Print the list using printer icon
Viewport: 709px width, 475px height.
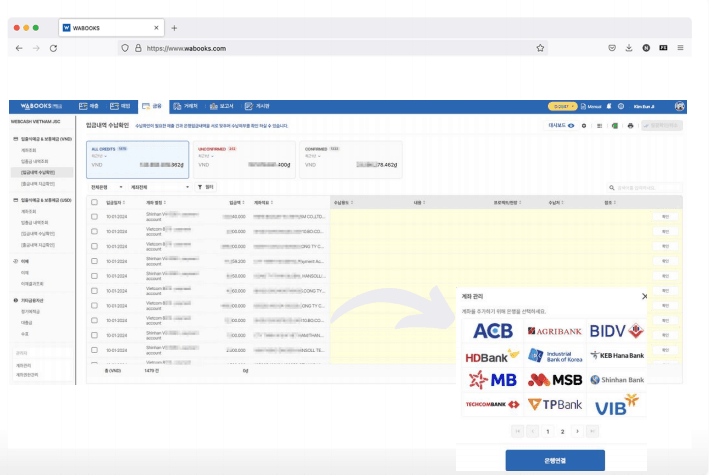(630, 126)
